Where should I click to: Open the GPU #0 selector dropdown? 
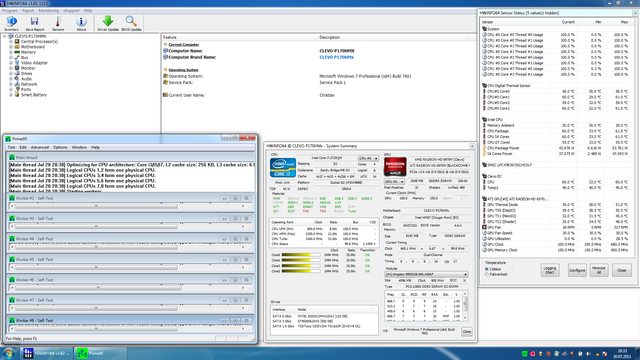[394, 181]
